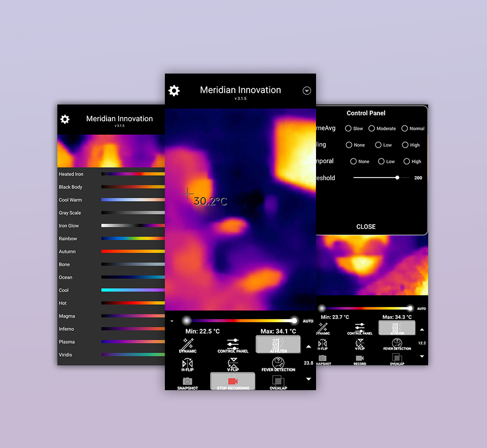Open the settings gear on the center screen
The image size is (487, 448).
174,90
